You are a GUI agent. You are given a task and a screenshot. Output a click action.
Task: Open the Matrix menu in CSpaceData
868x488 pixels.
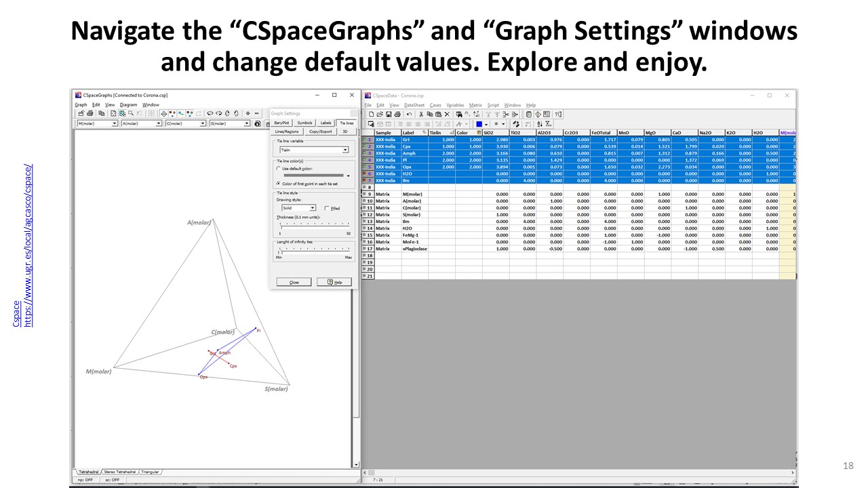(x=475, y=105)
